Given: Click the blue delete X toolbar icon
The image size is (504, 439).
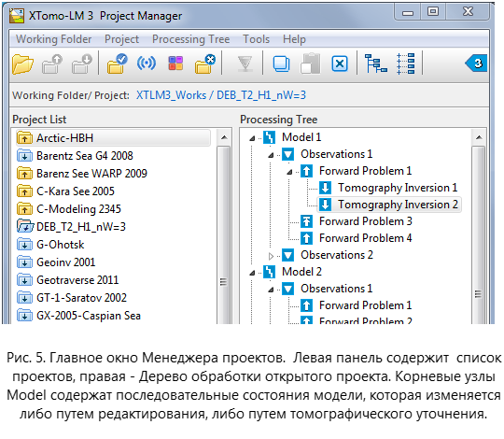Looking at the screenshot, I should point(340,64).
